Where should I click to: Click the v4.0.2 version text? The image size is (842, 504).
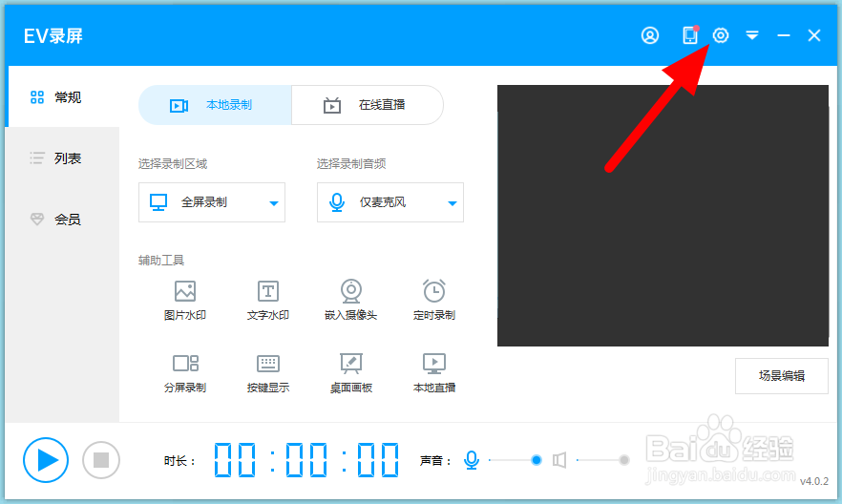coord(814,481)
